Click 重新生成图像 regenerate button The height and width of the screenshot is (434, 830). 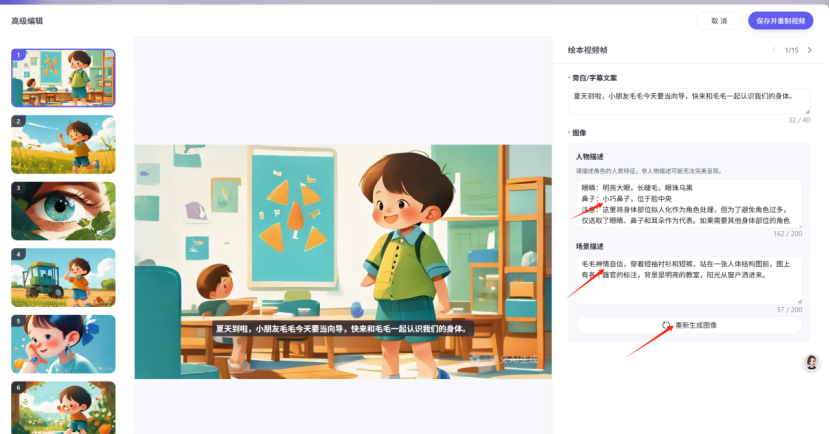(689, 325)
